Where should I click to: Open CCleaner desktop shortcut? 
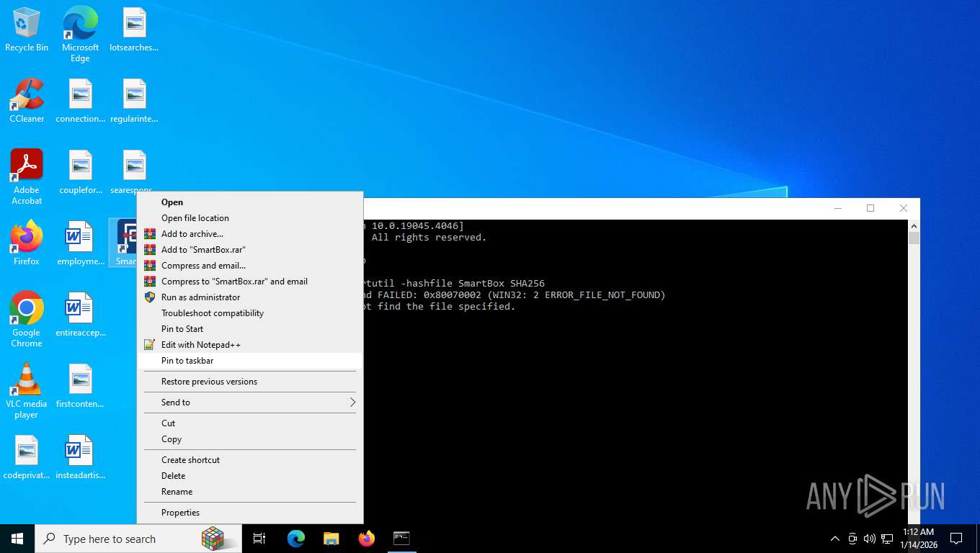(27, 101)
